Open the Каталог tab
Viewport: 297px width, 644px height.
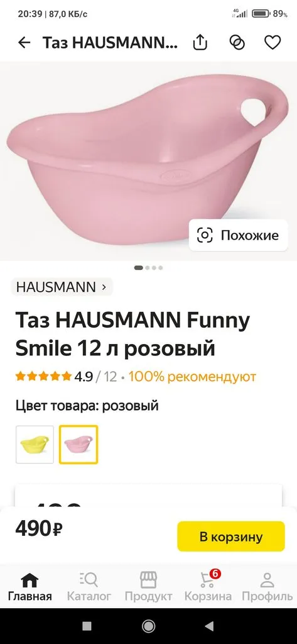pyautogui.click(x=89, y=587)
